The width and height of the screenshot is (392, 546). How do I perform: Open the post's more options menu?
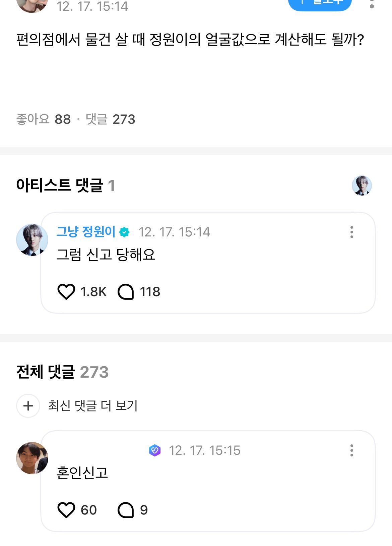point(372,4)
